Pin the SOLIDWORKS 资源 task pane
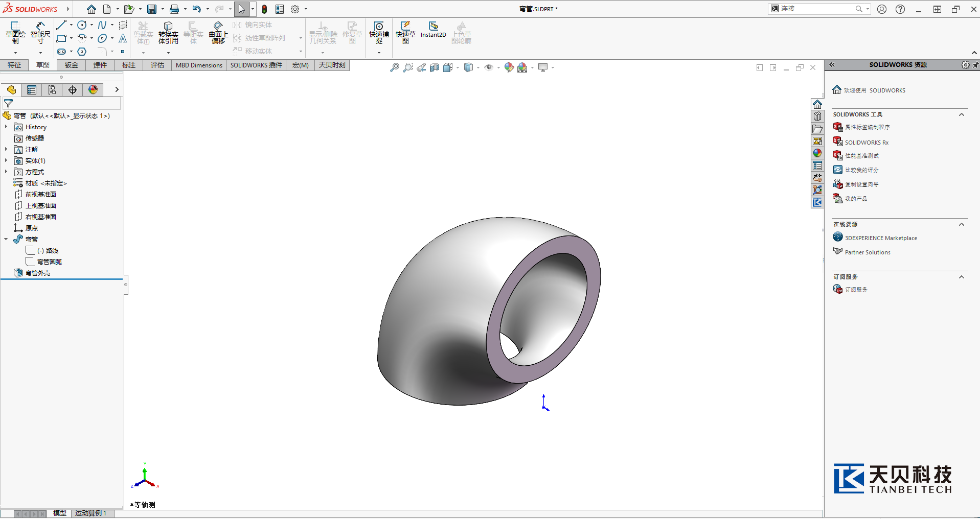The image size is (980, 519). tap(975, 65)
